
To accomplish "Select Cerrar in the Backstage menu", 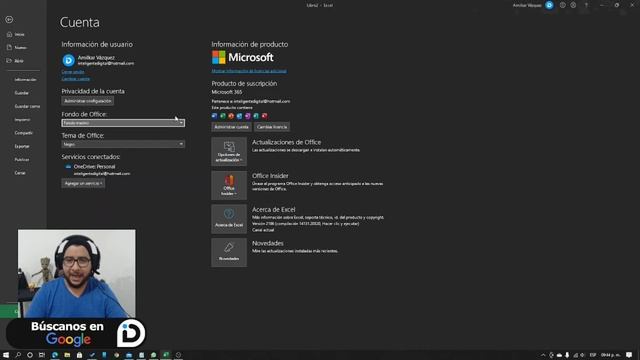I will pos(20,173).
